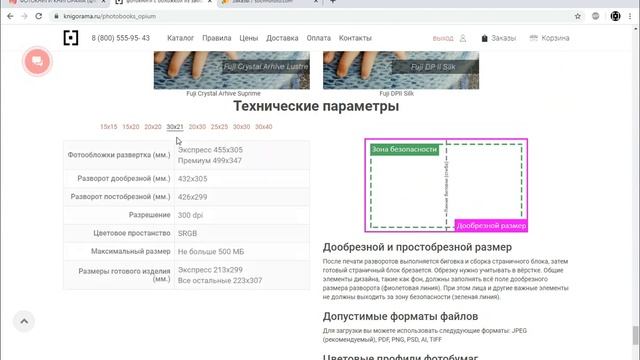Select the 30x21 size tab
Image resolution: width=640 pixels, height=360 pixels.
pyautogui.click(x=175, y=127)
